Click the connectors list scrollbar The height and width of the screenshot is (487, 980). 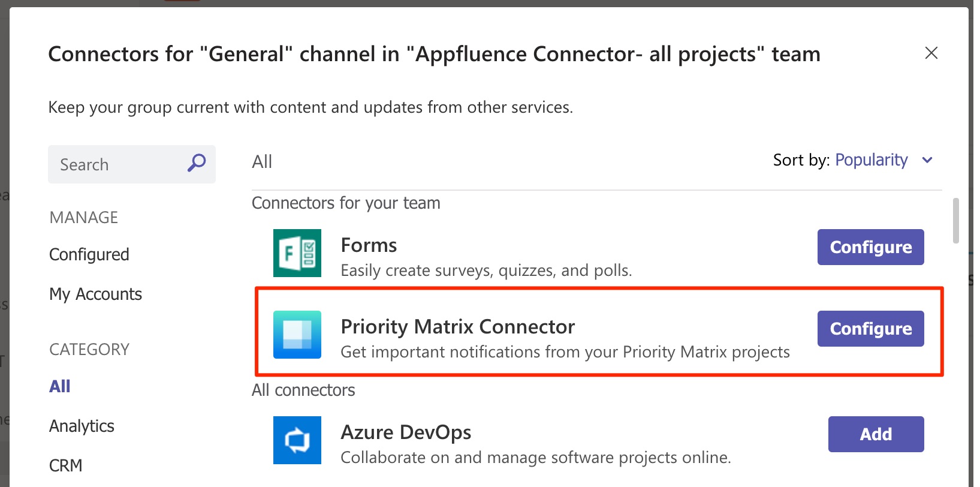click(956, 221)
